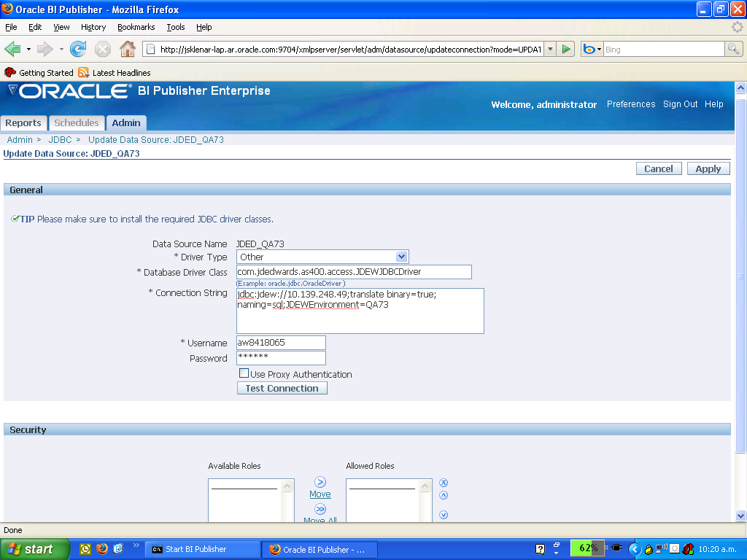Click the Cancel button
747x560 pixels.
tap(659, 168)
